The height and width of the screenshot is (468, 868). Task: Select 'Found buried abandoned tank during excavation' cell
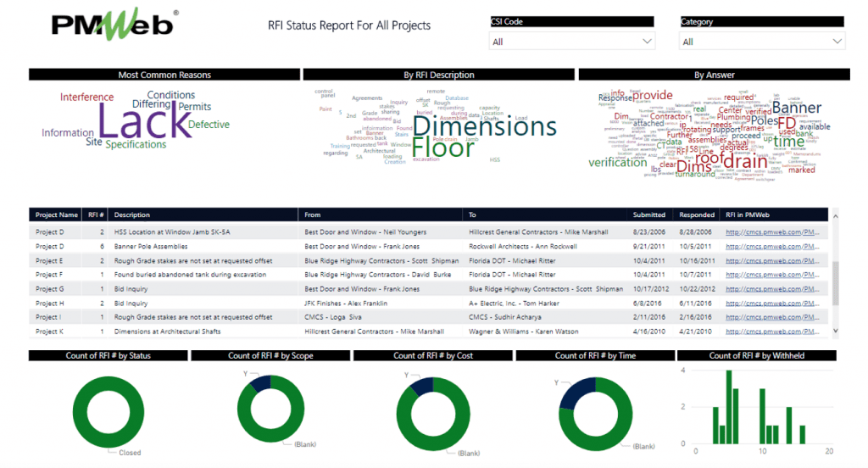[190, 275]
